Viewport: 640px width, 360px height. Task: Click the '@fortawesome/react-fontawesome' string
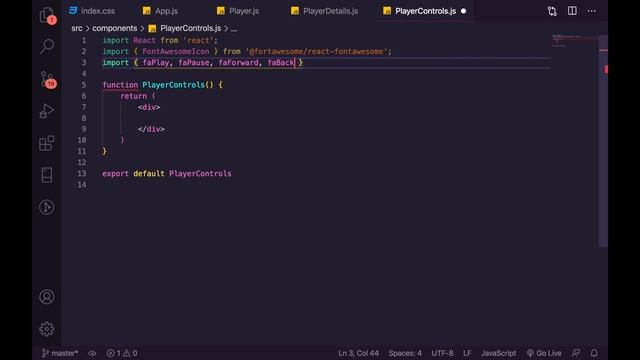point(317,51)
